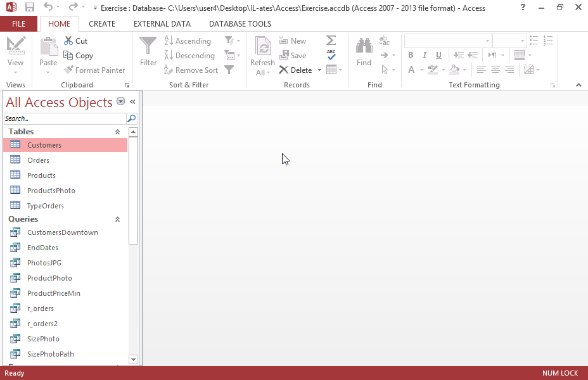
Task: Click the Toggle Filter funnel icon
Action: pos(229,70)
